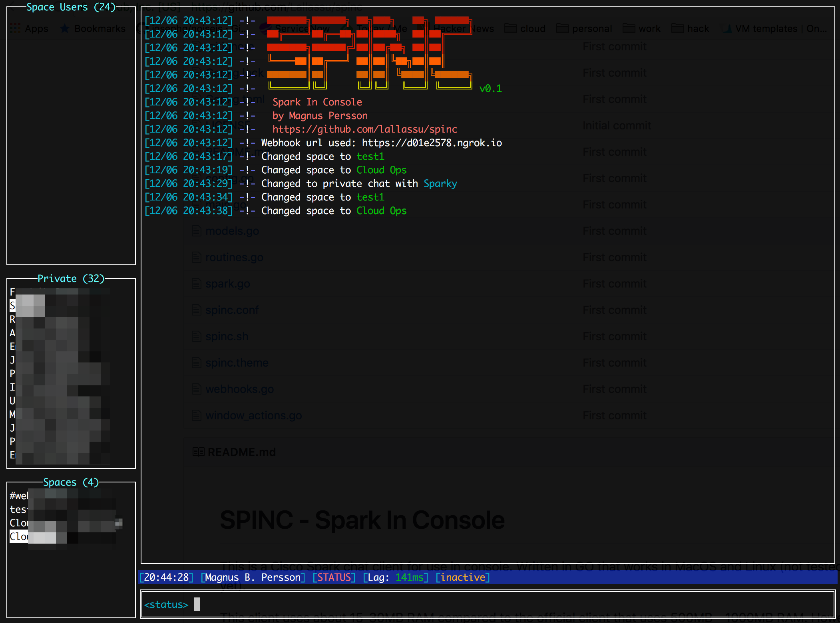Click the Apps grid icon in bookmarks bar
The image size is (840, 623).
[x=15, y=29]
